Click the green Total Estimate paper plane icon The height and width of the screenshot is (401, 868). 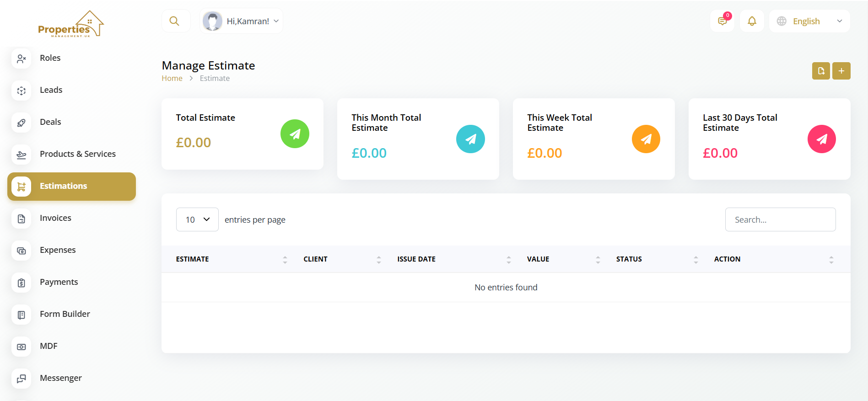point(295,134)
